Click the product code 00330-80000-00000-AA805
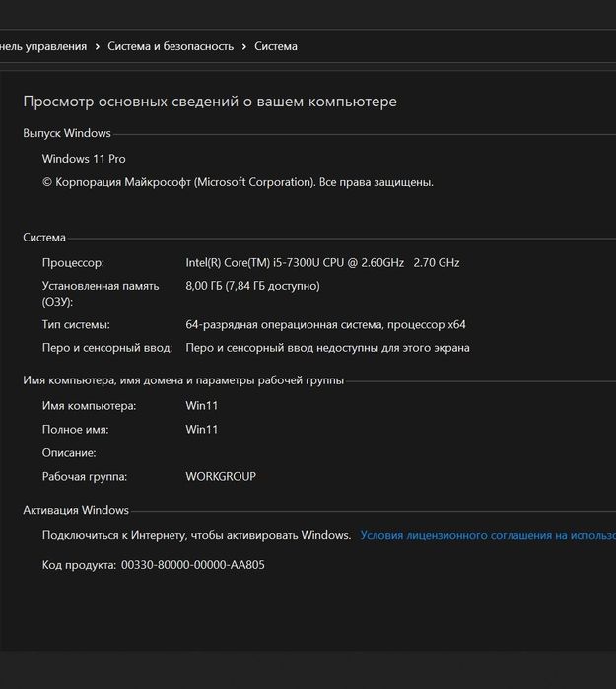This screenshot has width=616, height=689. coord(192,566)
